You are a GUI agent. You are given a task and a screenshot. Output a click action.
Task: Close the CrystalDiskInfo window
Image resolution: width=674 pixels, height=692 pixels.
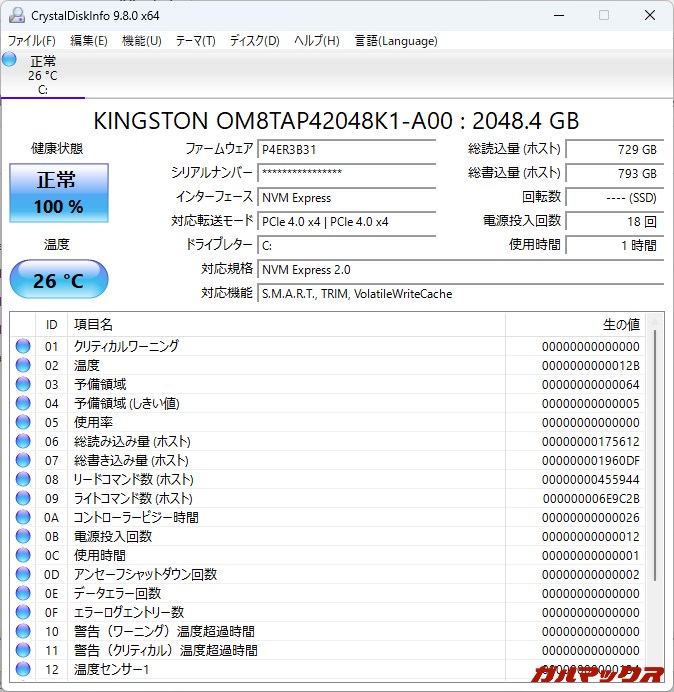click(650, 15)
